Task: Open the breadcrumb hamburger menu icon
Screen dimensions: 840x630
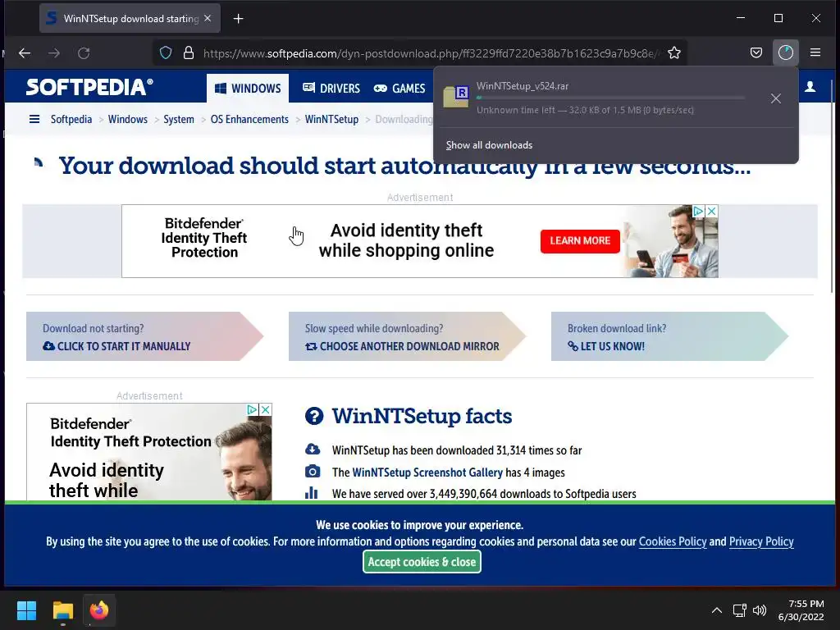Action: pos(34,119)
